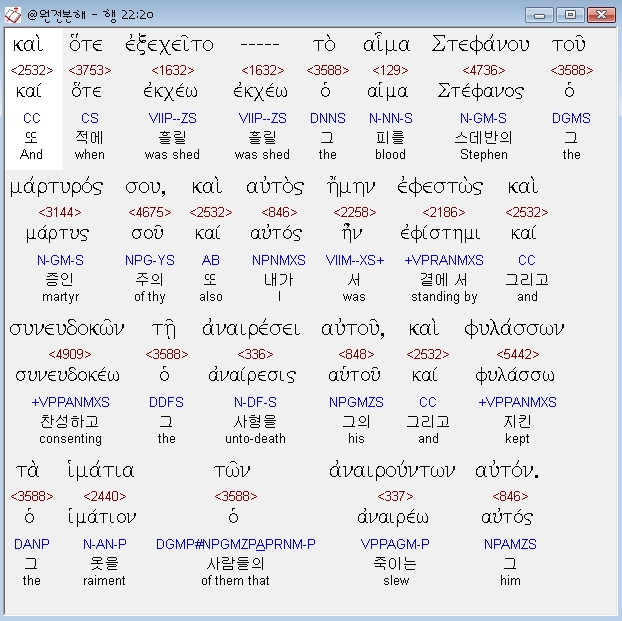Click the English gloss 'standing by'
The image size is (622, 621).
click(x=444, y=296)
